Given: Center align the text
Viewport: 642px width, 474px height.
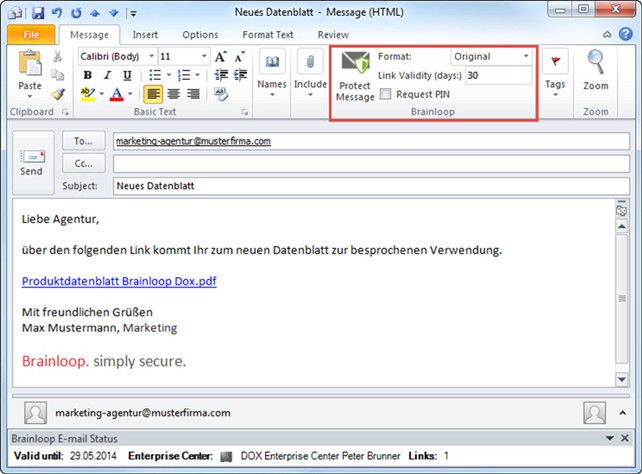Looking at the screenshot, I should pyautogui.click(x=173, y=94).
